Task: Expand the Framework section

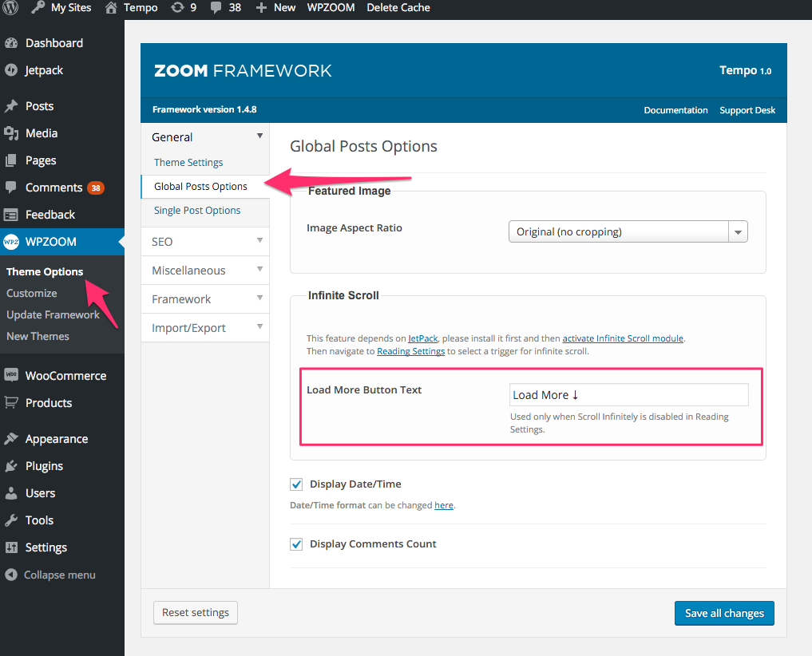Action: pyautogui.click(x=205, y=298)
